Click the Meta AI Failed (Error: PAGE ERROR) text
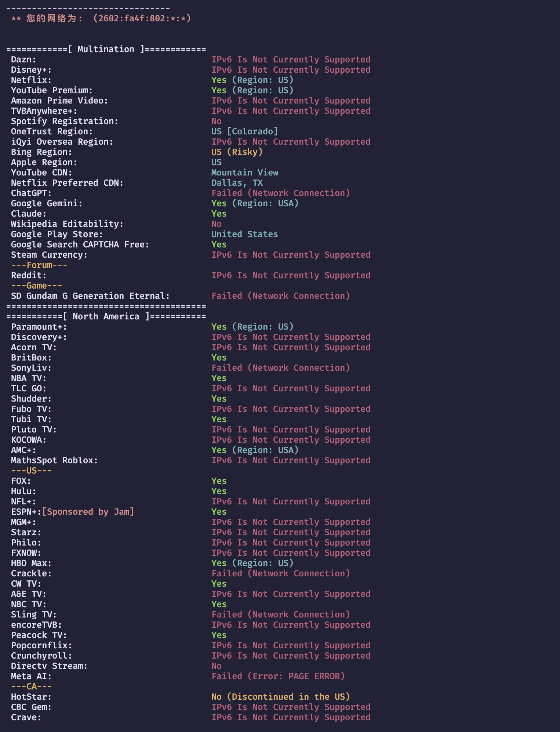560x732 pixels. coord(278,676)
